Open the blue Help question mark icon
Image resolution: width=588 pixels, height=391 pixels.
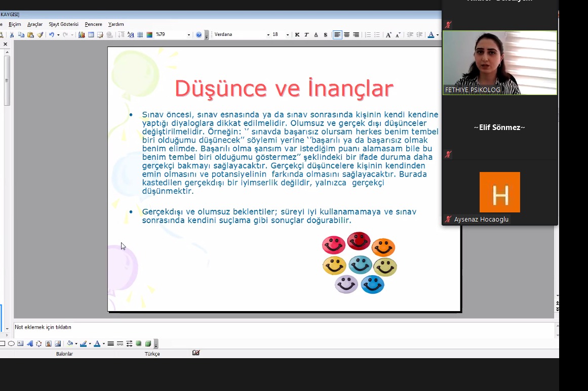point(199,35)
